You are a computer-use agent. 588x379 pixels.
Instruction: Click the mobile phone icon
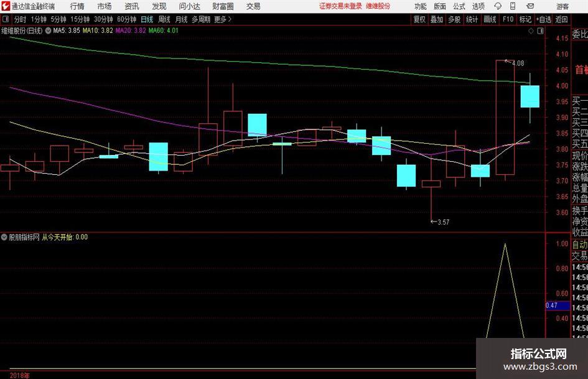coord(513,6)
